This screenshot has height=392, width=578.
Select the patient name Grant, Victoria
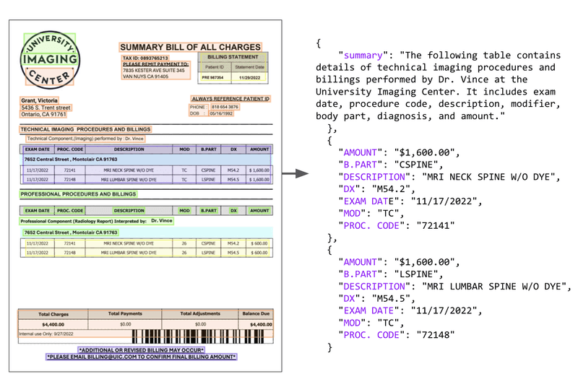[x=40, y=100]
